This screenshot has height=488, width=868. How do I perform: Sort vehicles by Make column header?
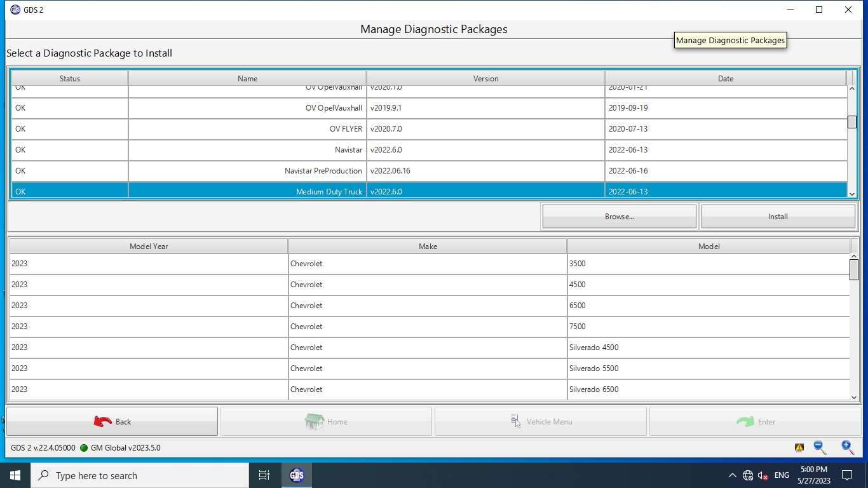428,246
